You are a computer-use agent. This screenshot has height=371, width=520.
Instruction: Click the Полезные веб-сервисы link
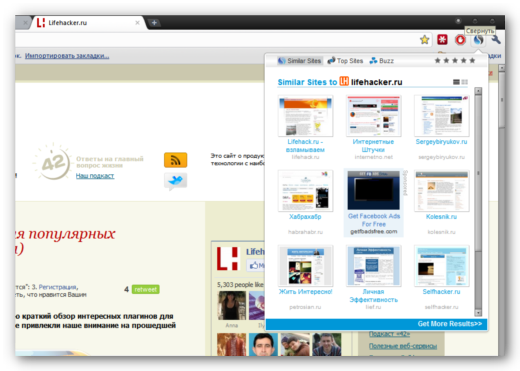tap(403, 346)
